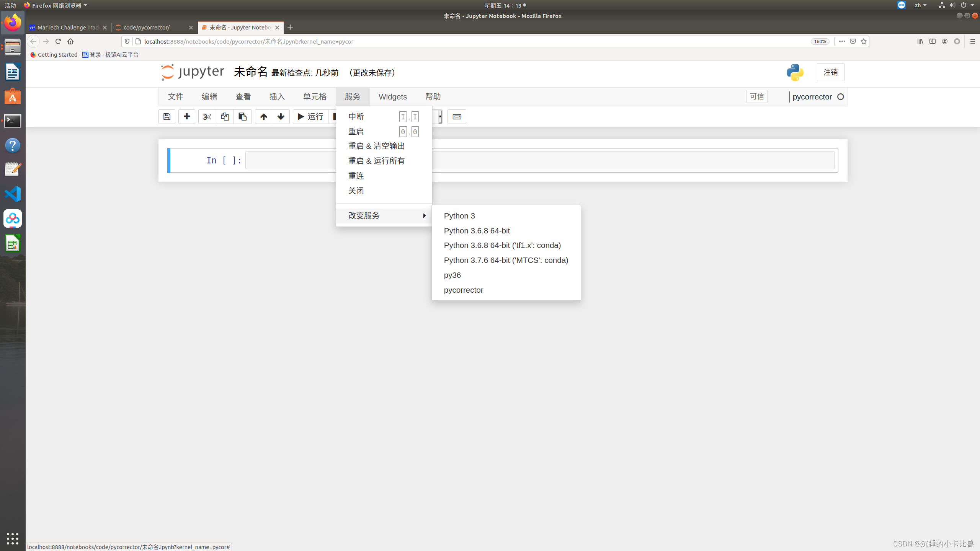Open 登录 - 极链AI云平台 bookmark
Image resolution: width=980 pixels, height=551 pixels.
coord(110,55)
